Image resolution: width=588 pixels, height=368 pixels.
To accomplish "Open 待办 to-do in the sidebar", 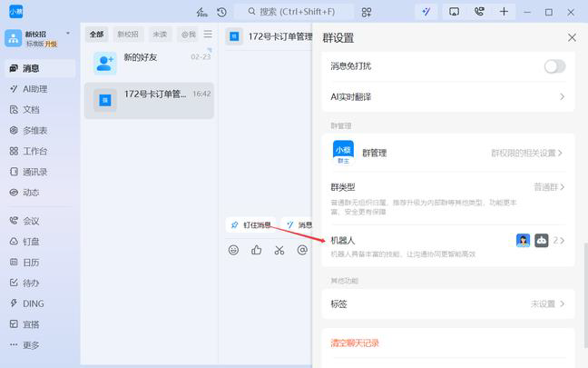I will [x=40, y=283].
